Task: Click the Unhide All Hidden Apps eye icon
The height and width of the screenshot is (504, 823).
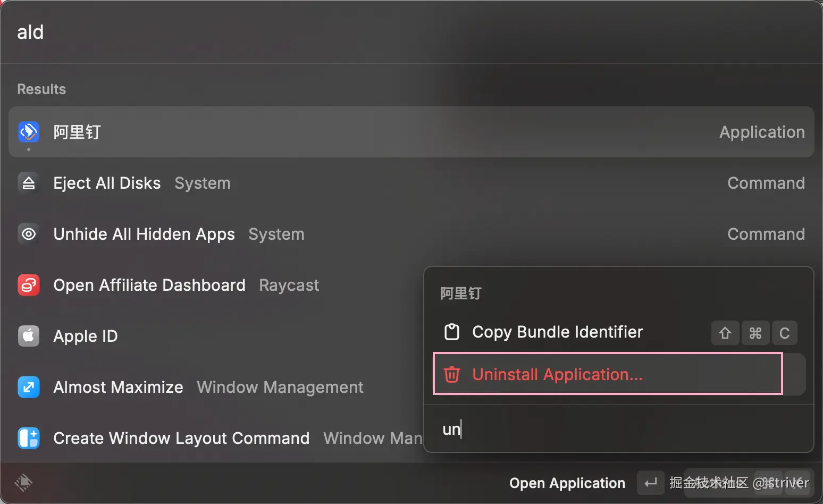Action: pyautogui.click(x=29, y=234)
